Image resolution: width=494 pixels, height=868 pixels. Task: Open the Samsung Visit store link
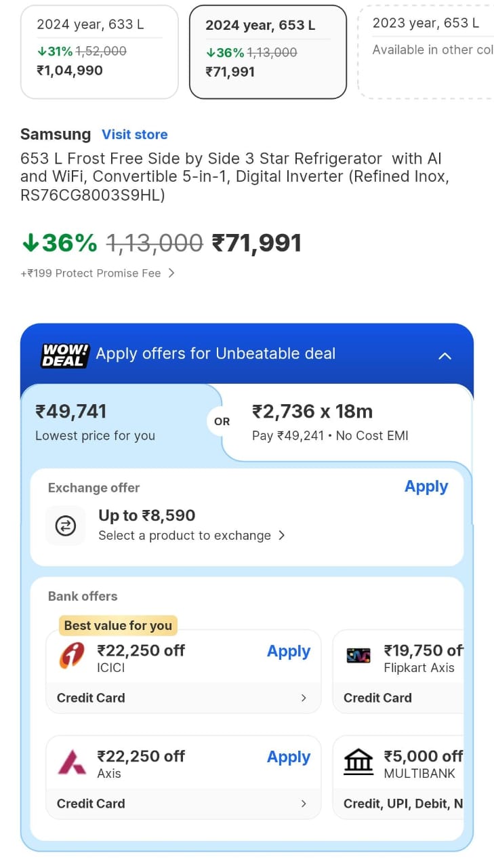click(x=134, y=134)
